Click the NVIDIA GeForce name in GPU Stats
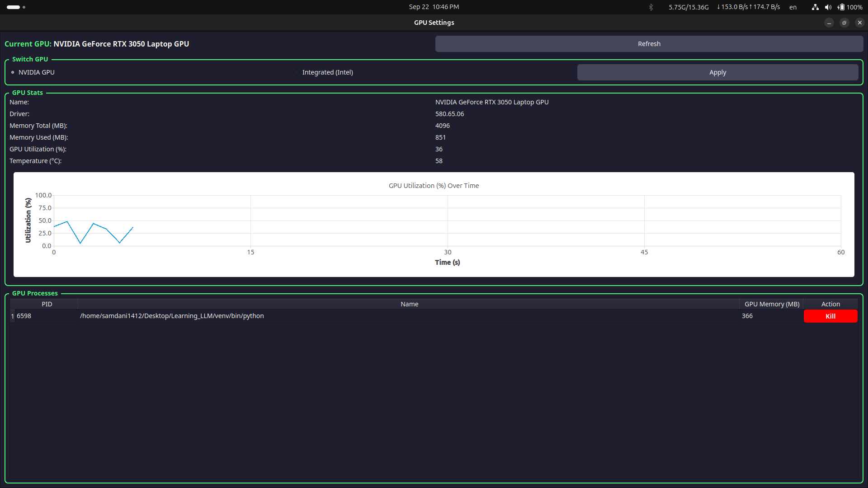The height and width of the screenshot is (488, 868). point(492,102)
